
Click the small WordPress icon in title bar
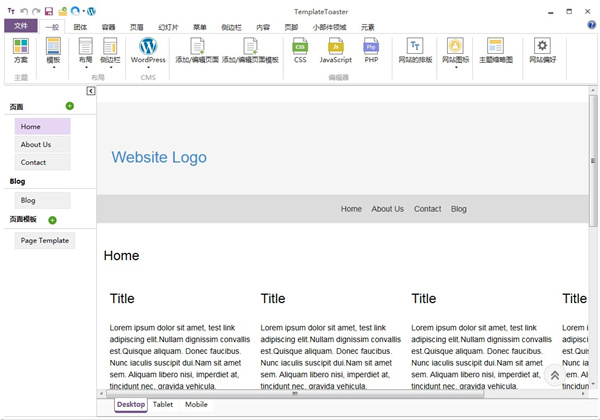pos(91,11)
